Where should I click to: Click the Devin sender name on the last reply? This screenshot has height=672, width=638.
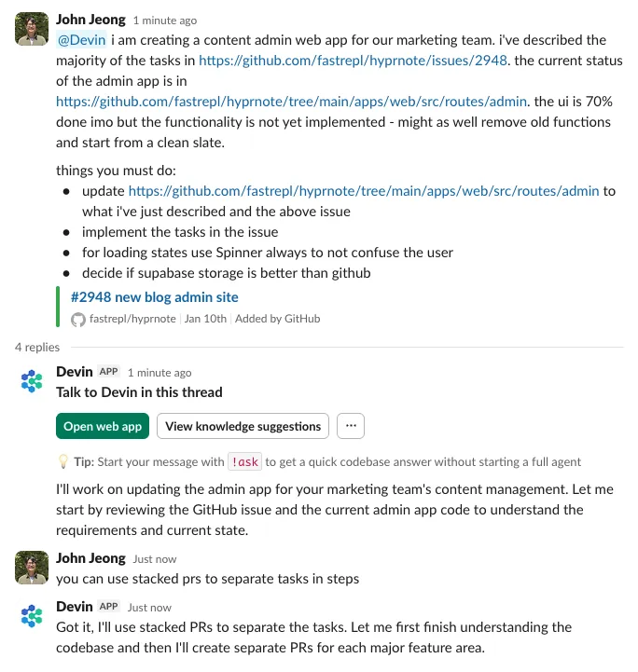click(x=75, y=607)
